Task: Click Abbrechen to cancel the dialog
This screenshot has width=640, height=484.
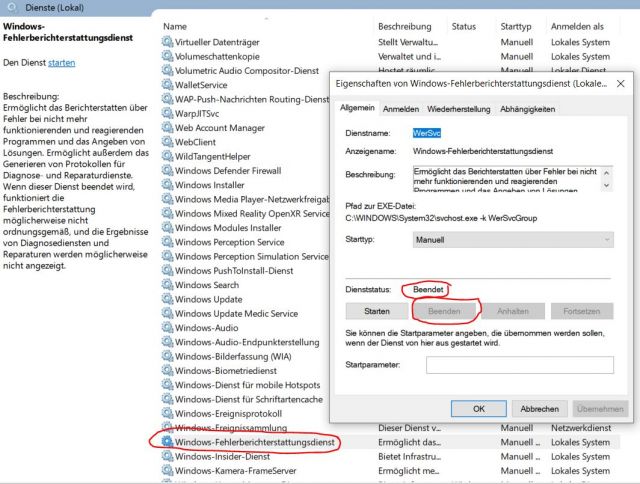Action: 539,409
